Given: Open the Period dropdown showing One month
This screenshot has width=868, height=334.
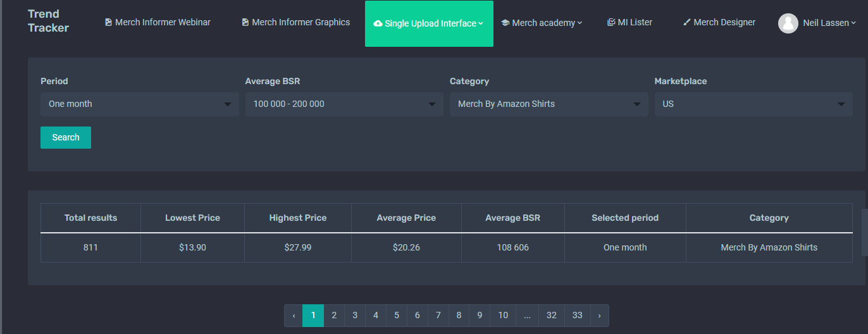Looking at the screenshot, I should [139, 104].
